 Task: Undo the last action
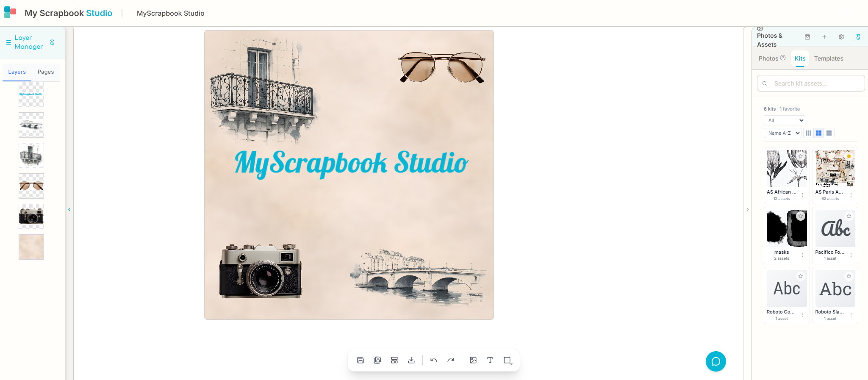click(x=434, y=360)
